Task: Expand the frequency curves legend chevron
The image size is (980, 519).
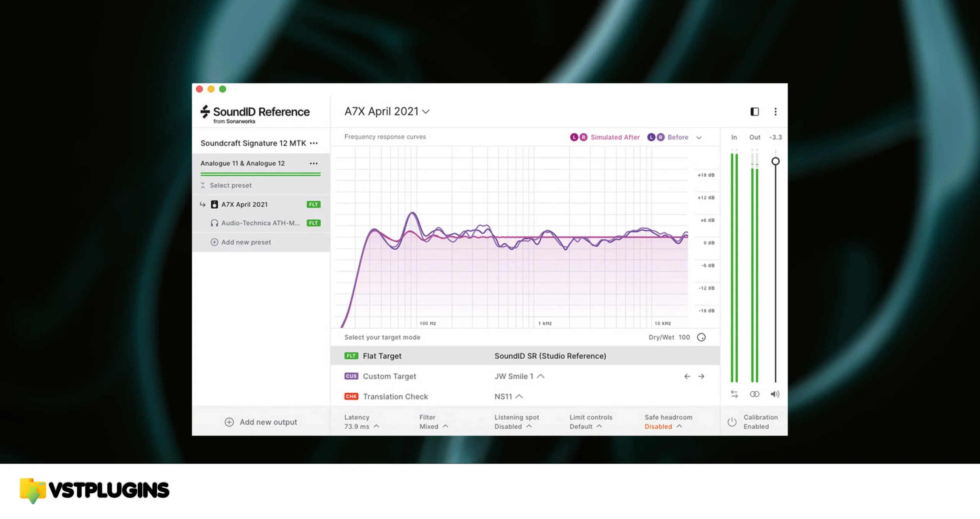Action: (699, 138)
